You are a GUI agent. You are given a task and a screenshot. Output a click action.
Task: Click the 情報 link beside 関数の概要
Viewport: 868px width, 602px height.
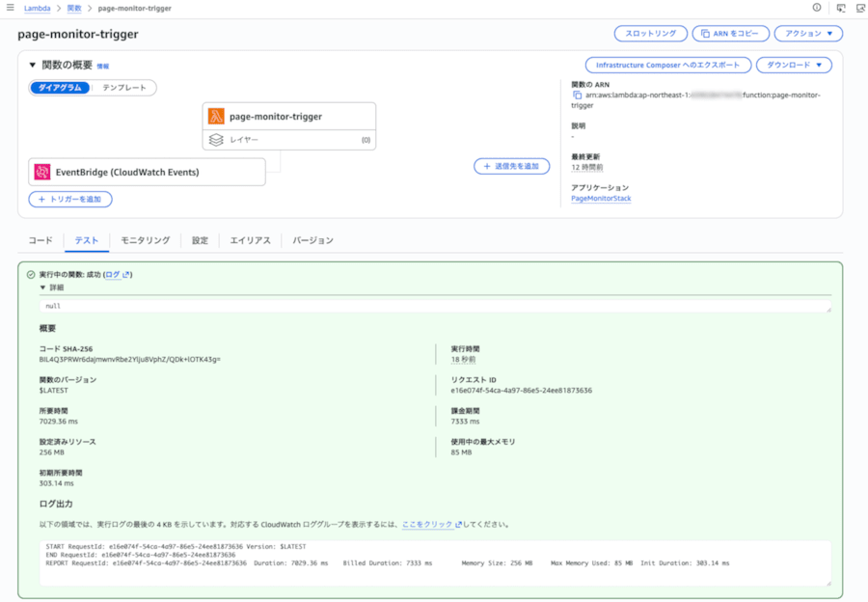[103, 66]
